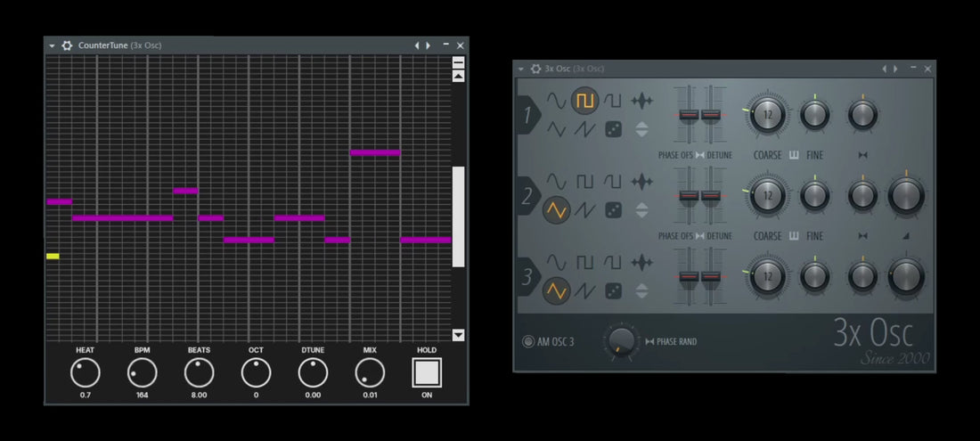Toggle bow-tie icon between PHASE OFS and DETUNE under oscillator 2
The width and height of the screenshot is (980, 441).
pyautogui.click(x=700, y=236)
